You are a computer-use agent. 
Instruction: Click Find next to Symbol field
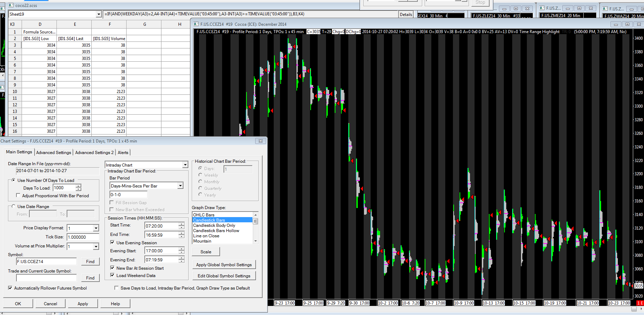(90, 262)
